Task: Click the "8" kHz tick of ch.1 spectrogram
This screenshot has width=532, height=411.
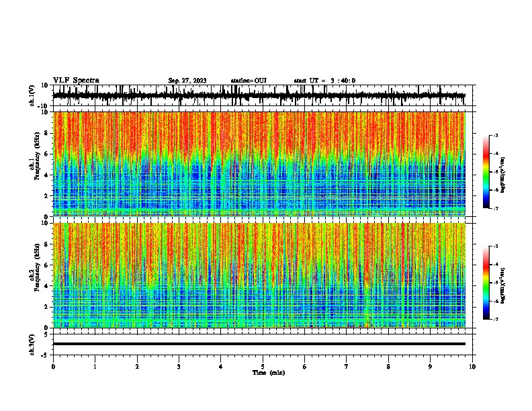Action: (46, 133)
